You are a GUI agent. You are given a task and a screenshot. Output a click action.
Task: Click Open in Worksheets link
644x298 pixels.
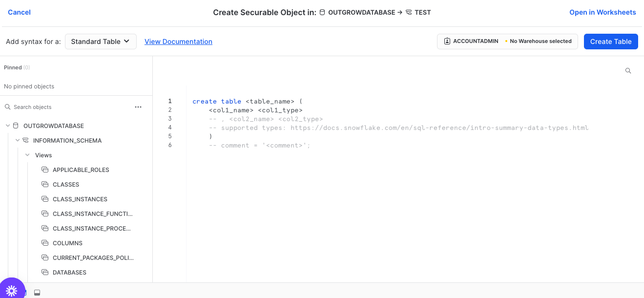602,12
